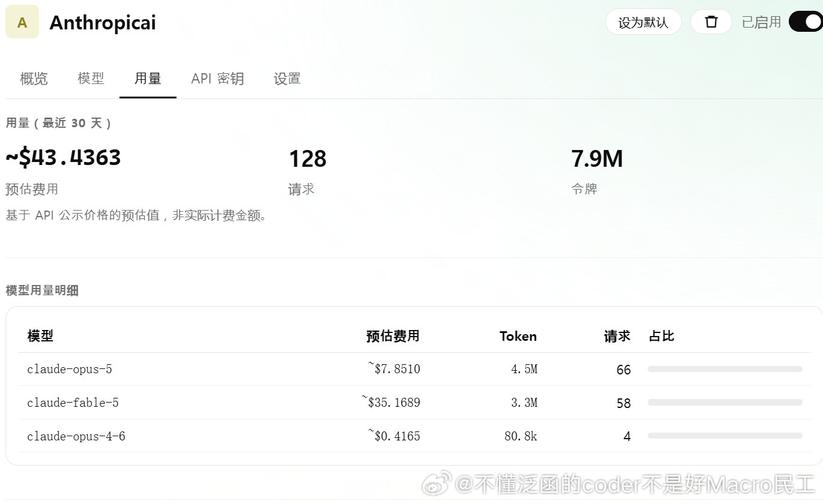Click the trash delete provider icon
Screen dimensions: 823x504
pos(711,22)
